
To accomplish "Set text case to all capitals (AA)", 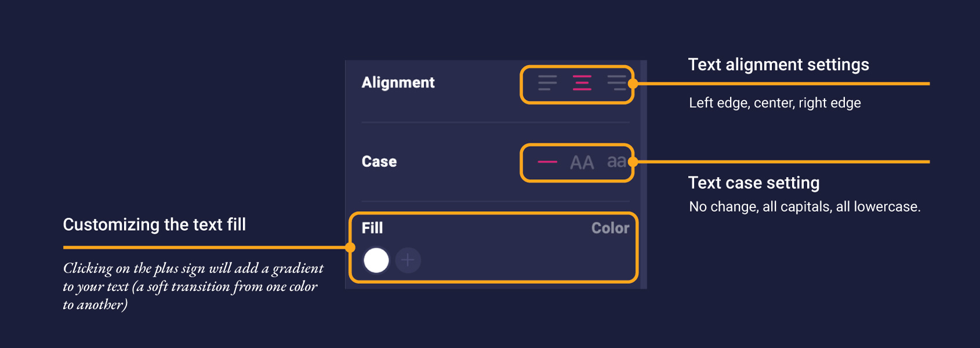I will pyautogui.click(x=582, y=162).
